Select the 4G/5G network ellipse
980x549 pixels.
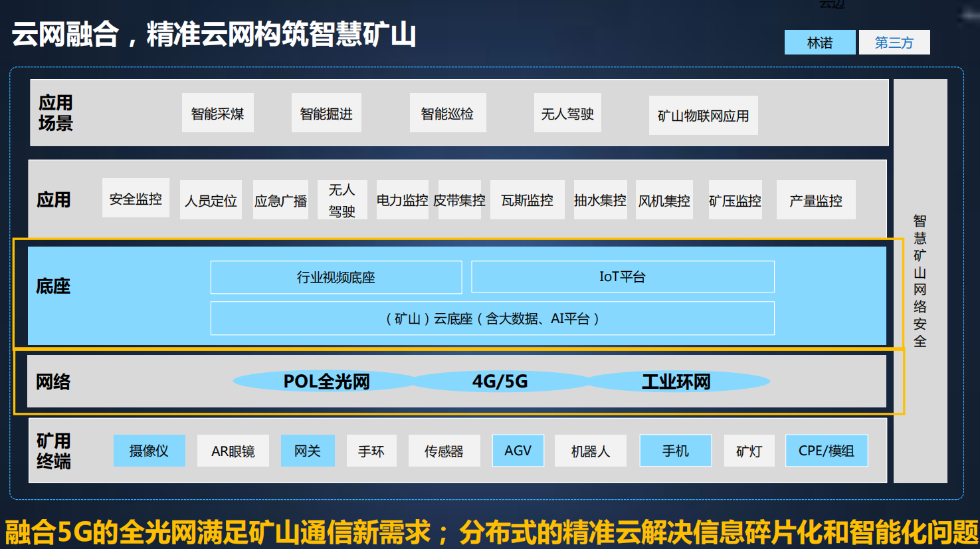point(500,382)
